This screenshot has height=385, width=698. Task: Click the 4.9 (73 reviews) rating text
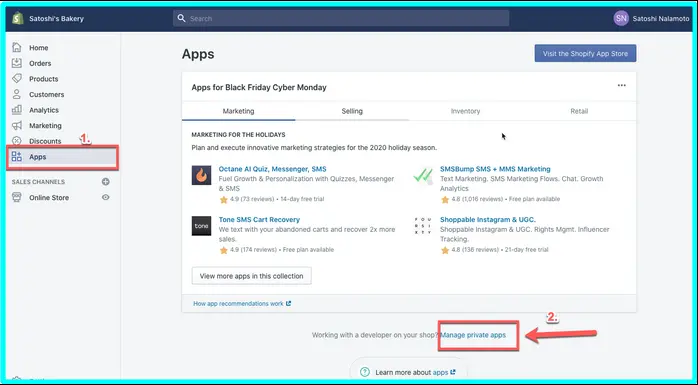[252, 199]
